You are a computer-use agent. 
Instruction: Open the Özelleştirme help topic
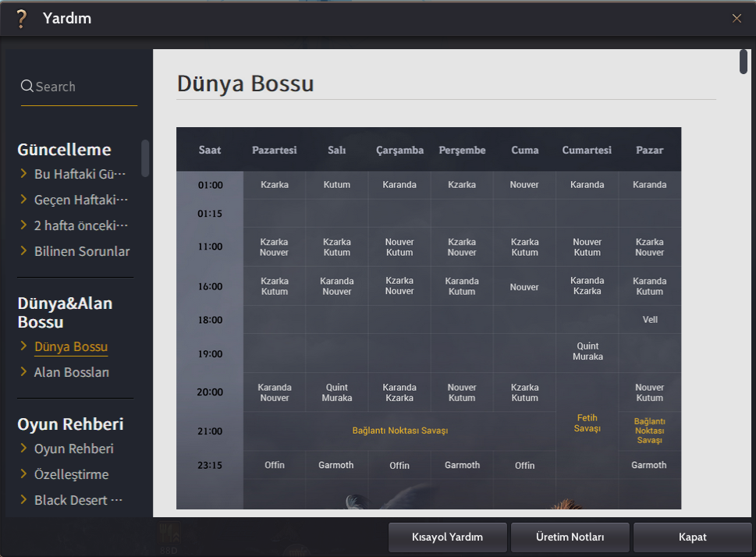[71, 474]
